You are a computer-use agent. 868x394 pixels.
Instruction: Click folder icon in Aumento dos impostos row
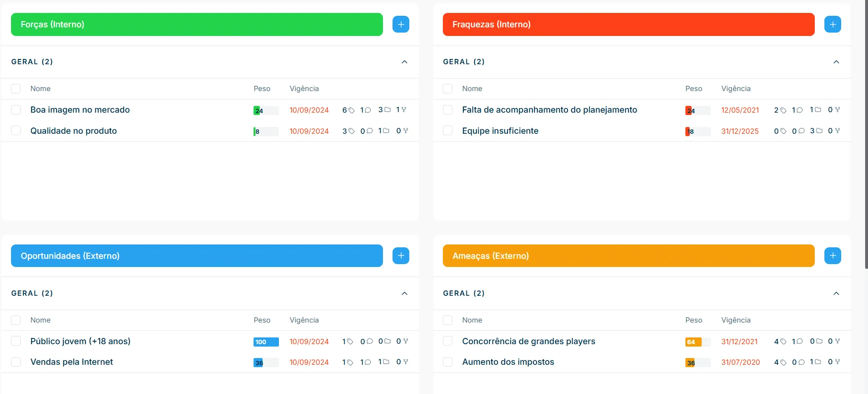(x=818, y=362)
